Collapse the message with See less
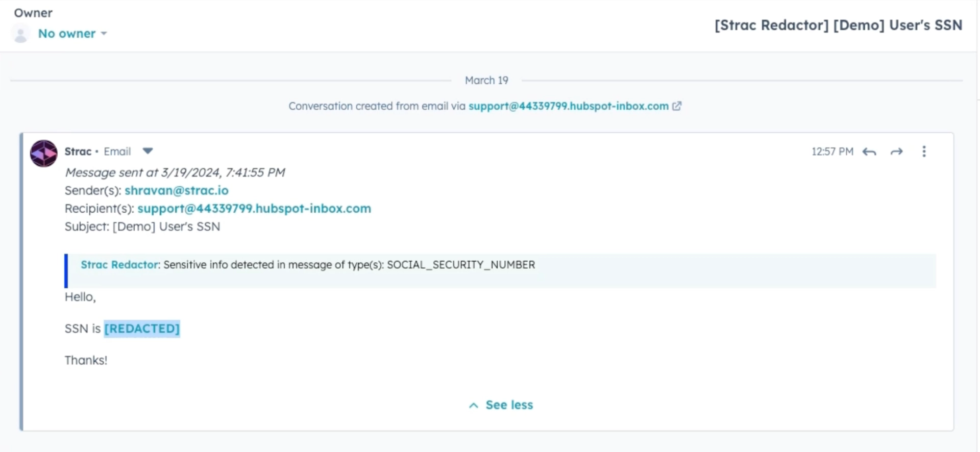 coord(501,405)
